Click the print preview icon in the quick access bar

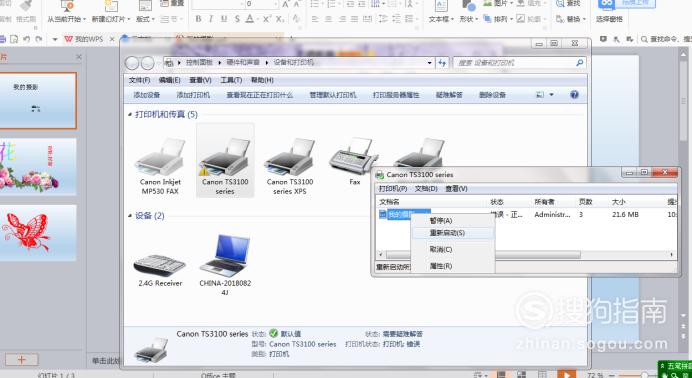[14, 39]
